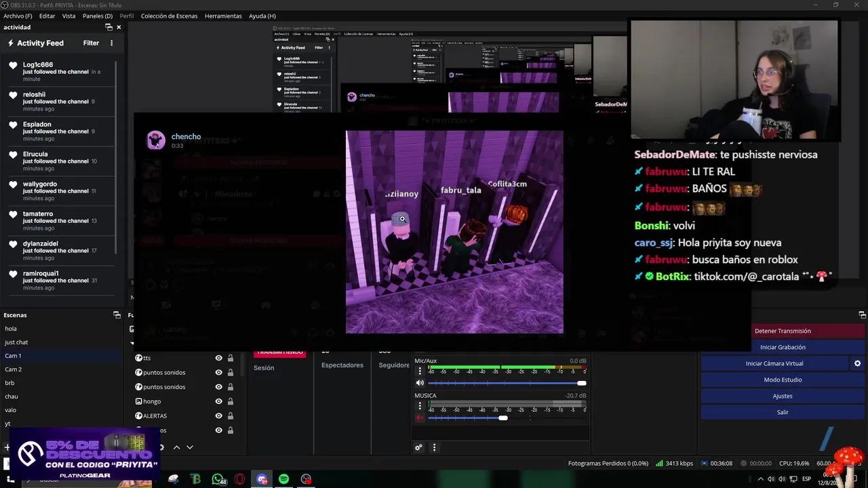Screen dimensions: 868x488
Task: Open advanced audio properties gear icon
Action: (419, 447)
